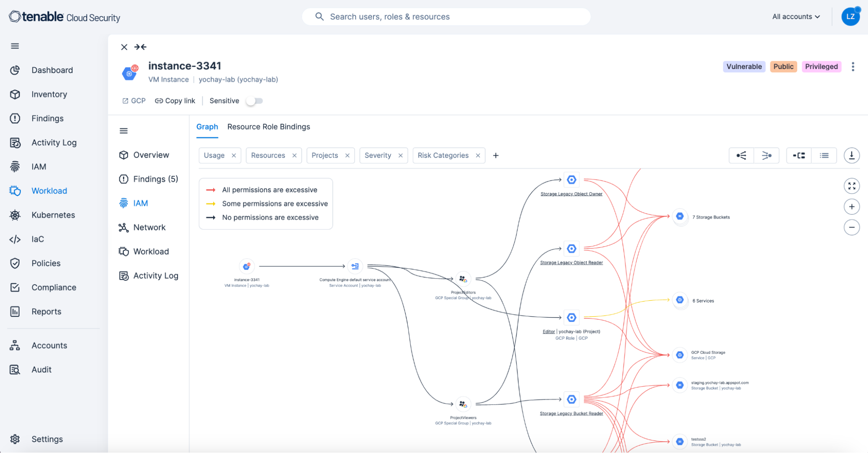
Task: Click the Network icon in resource menu
Action: click(124, 227)
